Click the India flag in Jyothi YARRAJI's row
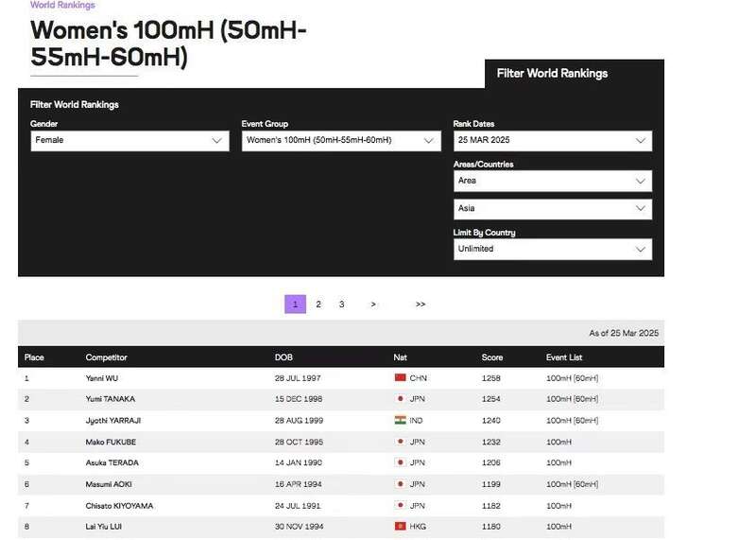The width and height of the screenshot is (756, 540). 400,420
